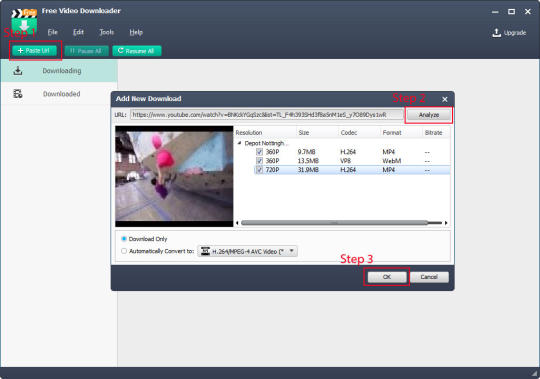540x379 pixels.
Task: Click the VP8 codec cell
Action: [x=345, y=161]
